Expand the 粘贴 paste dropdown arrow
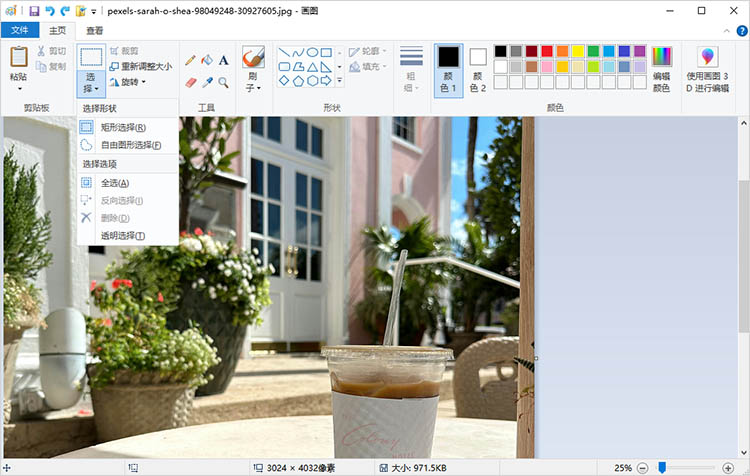Image resolution: width=750 pixels, height=476 pixels. [x=18, y=88]
